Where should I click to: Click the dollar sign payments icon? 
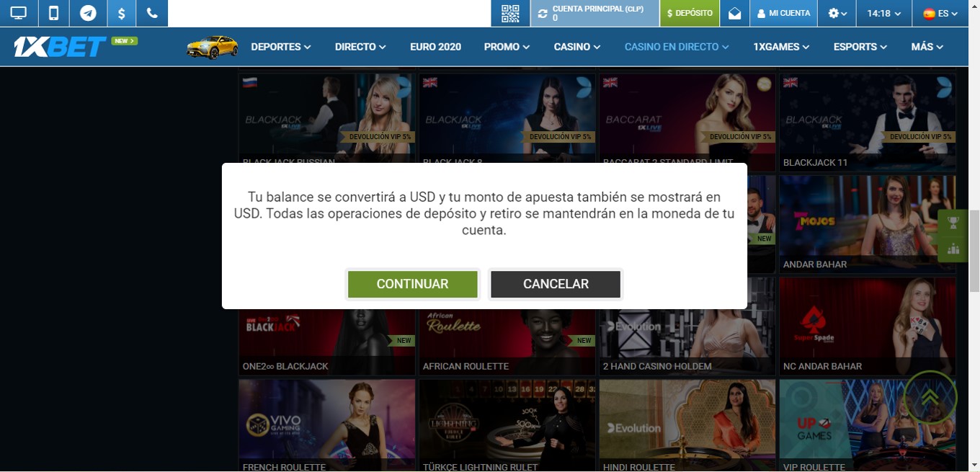click(122, 13)
